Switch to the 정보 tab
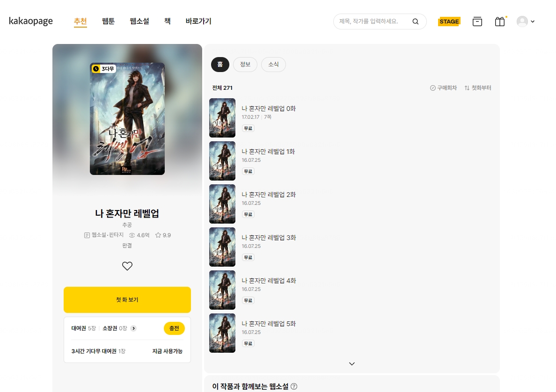This screenshot has height=392, width=556. coord(245,64)
